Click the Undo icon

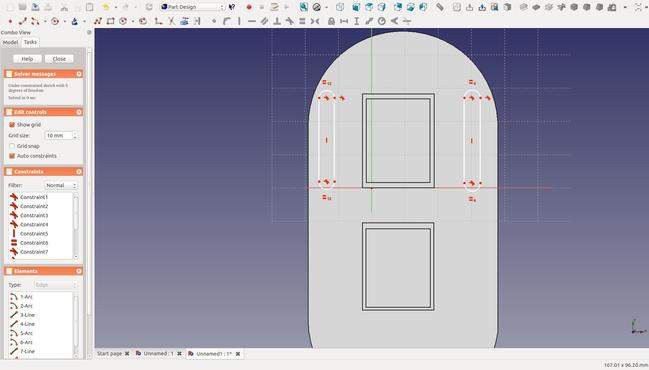click(x=106, y=7)
